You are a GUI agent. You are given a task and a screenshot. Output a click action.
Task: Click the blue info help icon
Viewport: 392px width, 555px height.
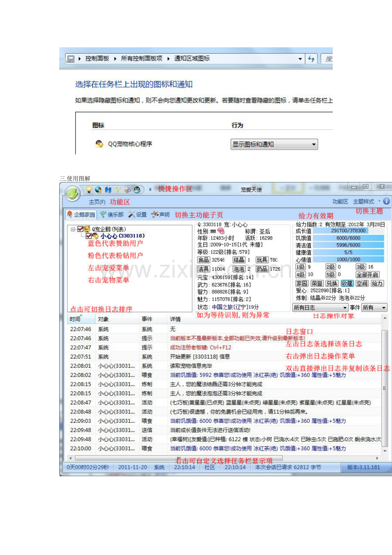(386, 201)
